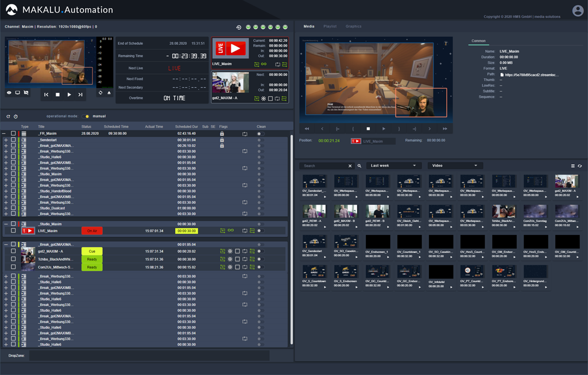Click the eject icon beside audio meter
Image resolution: width=588 pixels, height=375 pixels.
tap(109, 92)
